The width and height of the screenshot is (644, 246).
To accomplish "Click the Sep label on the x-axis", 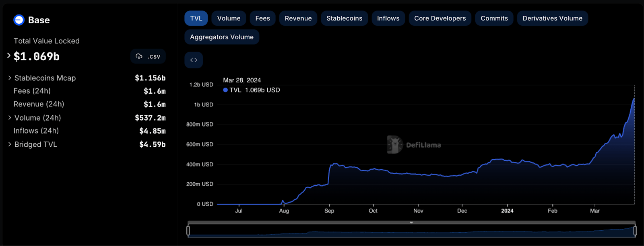I will pyautogui.click(x=329, y=211).
